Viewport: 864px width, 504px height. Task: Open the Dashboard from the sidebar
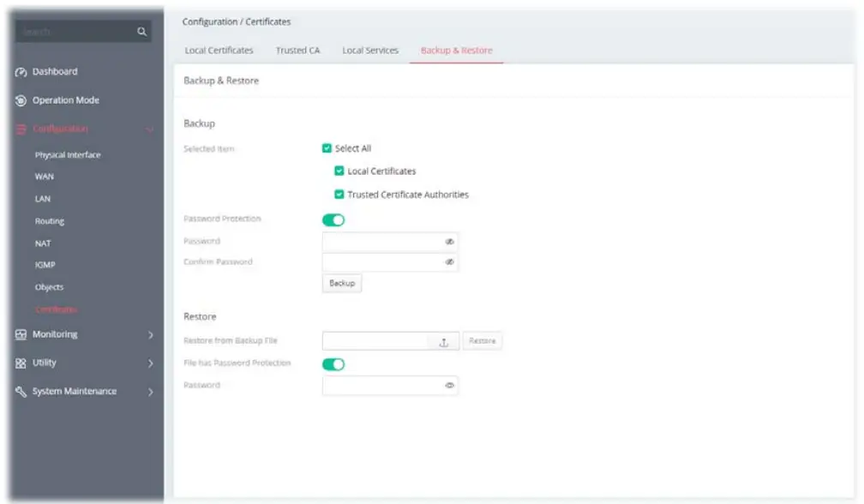coord(21,72)
